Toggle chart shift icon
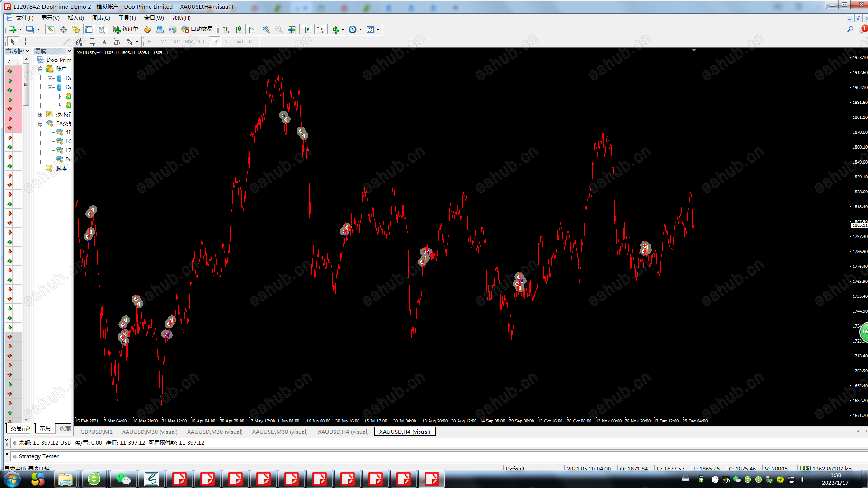868x488 pixels. click(x=320, y=29)
